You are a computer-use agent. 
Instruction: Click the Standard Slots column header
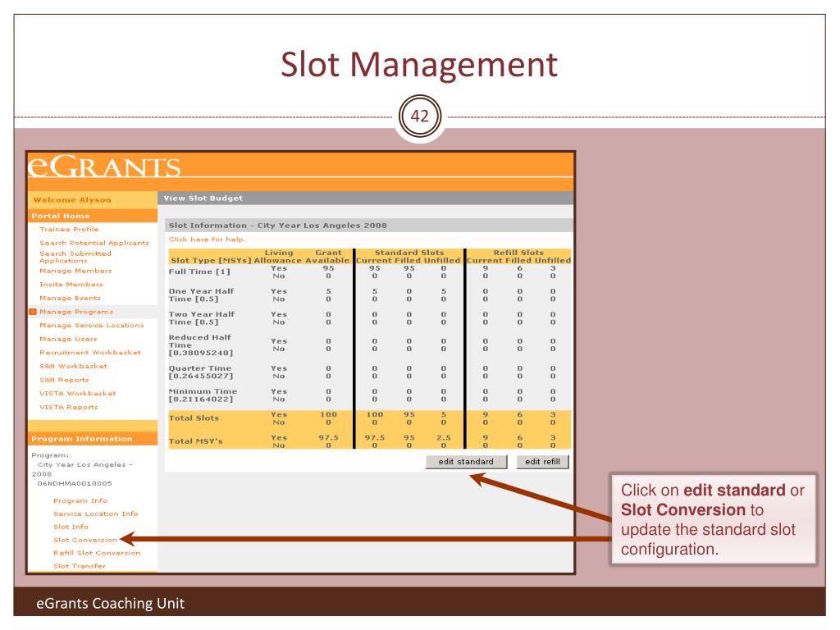pos(409,253)
